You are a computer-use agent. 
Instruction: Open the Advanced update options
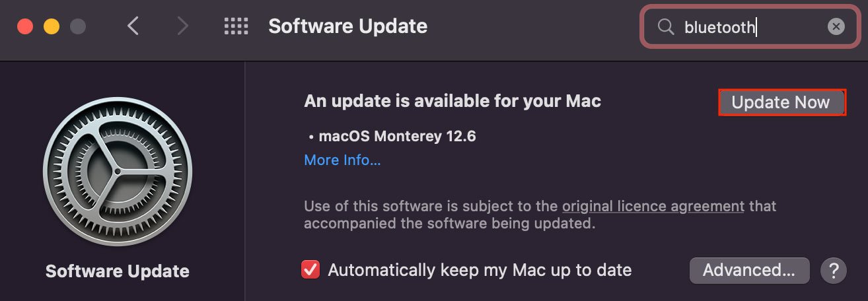(749, 270)
